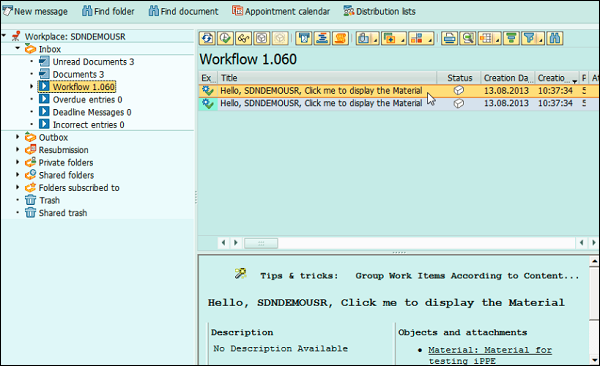Click the Private folders icon

click(30, 162)
